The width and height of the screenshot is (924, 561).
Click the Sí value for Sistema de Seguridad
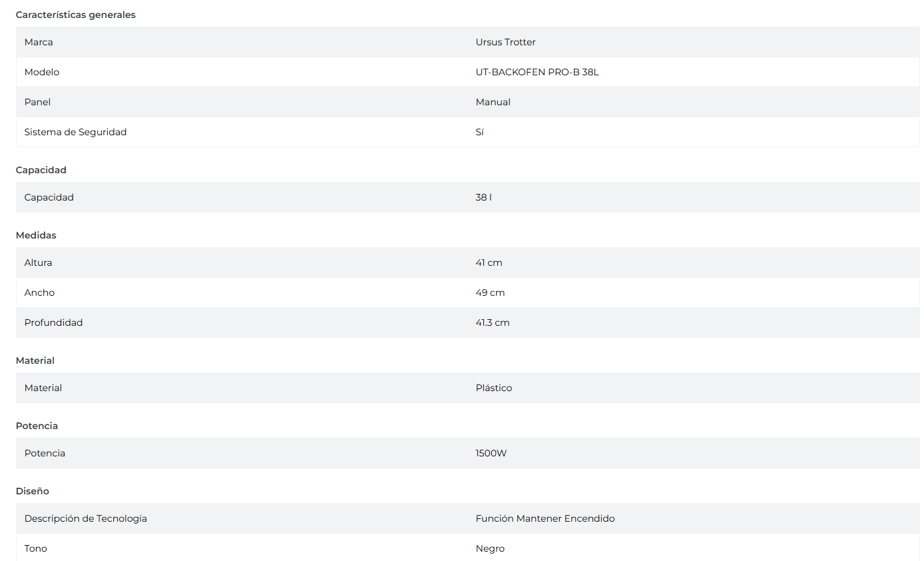coord(479,132)
